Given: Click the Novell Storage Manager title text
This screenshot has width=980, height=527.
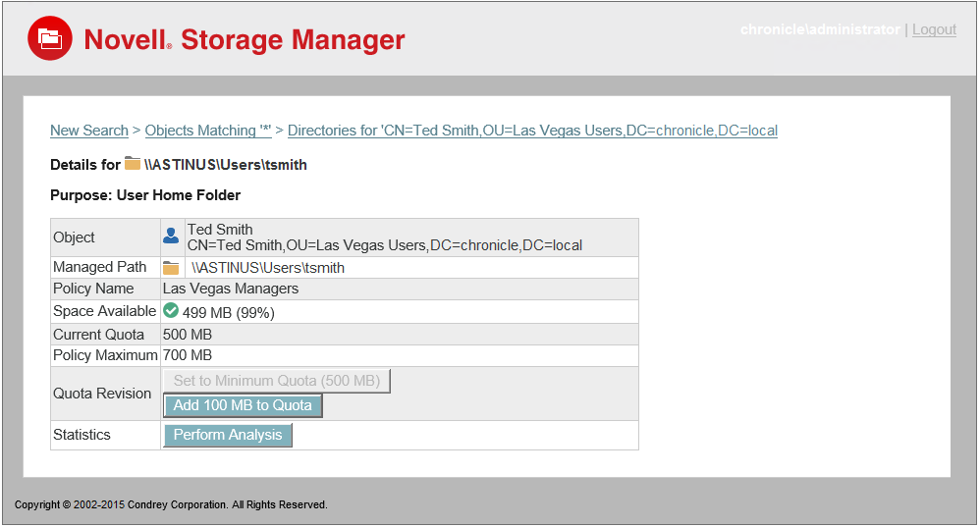Looking at the screenshot, I should pos(245,39).
